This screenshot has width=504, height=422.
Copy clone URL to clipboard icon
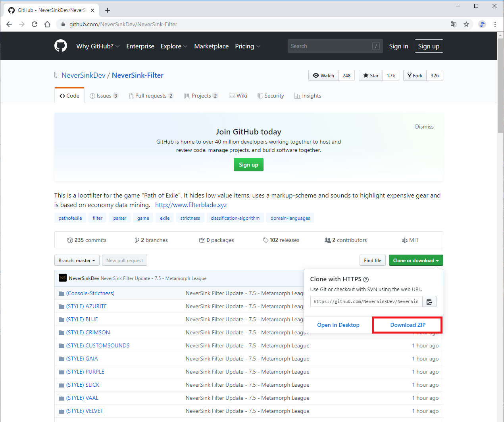429,301
